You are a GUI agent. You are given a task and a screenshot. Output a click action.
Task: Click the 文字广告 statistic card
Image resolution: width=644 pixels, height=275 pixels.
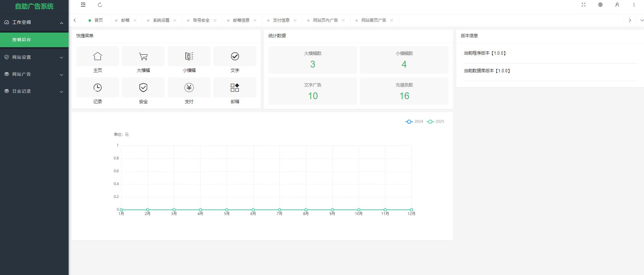[313, 91]
